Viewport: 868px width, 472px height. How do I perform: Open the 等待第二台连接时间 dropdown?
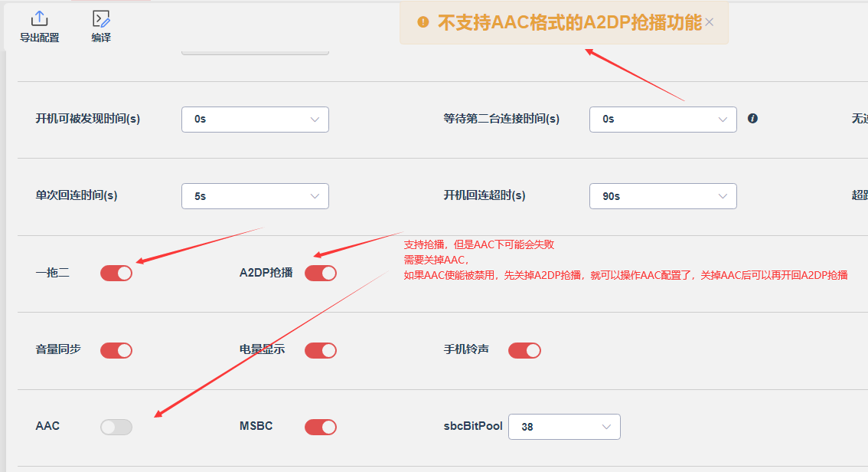pyautogui.click(x=663, y=120)
